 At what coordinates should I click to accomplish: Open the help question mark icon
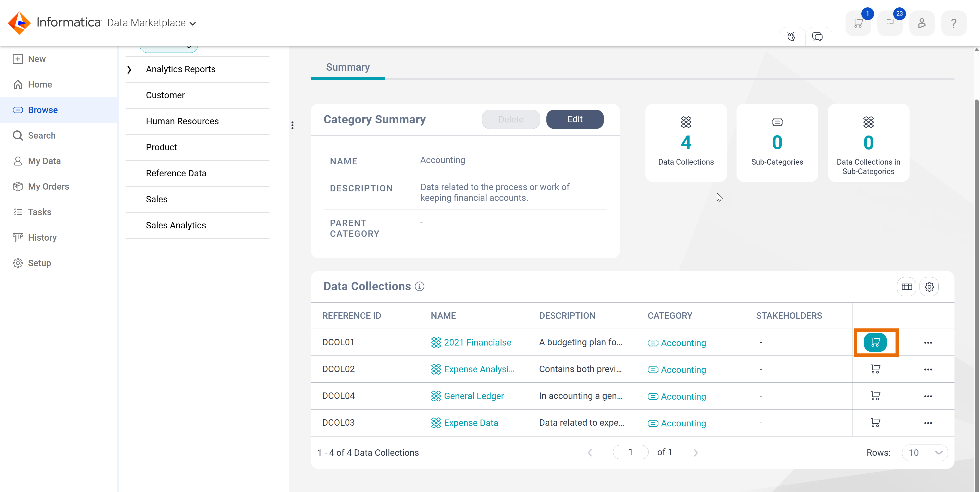pyautogui.click(x=954, y=23)
